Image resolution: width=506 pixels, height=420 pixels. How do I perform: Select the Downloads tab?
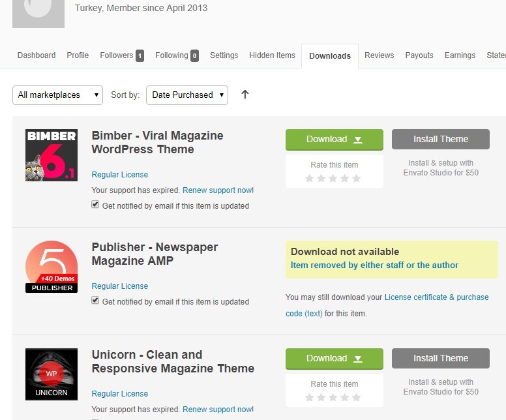[330, 56]
